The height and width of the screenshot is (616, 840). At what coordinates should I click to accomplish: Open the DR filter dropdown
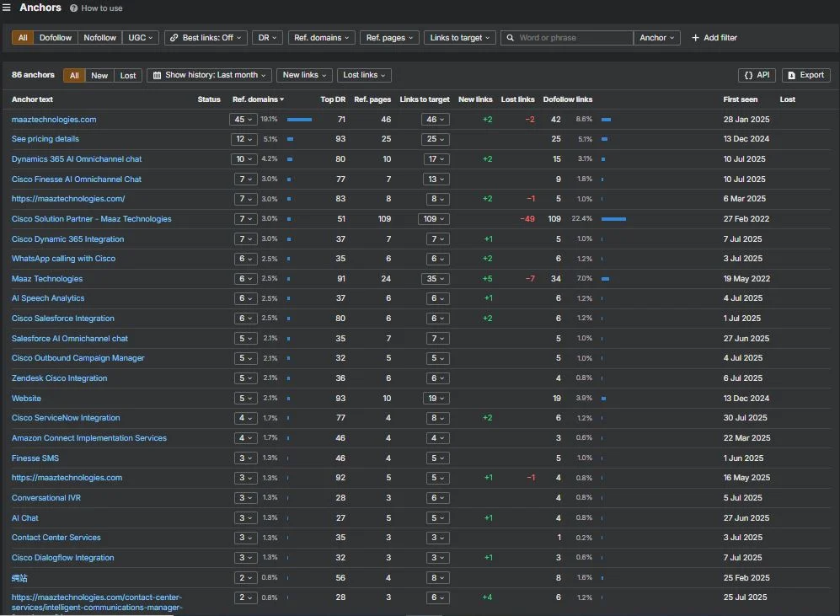click(267, 37)
